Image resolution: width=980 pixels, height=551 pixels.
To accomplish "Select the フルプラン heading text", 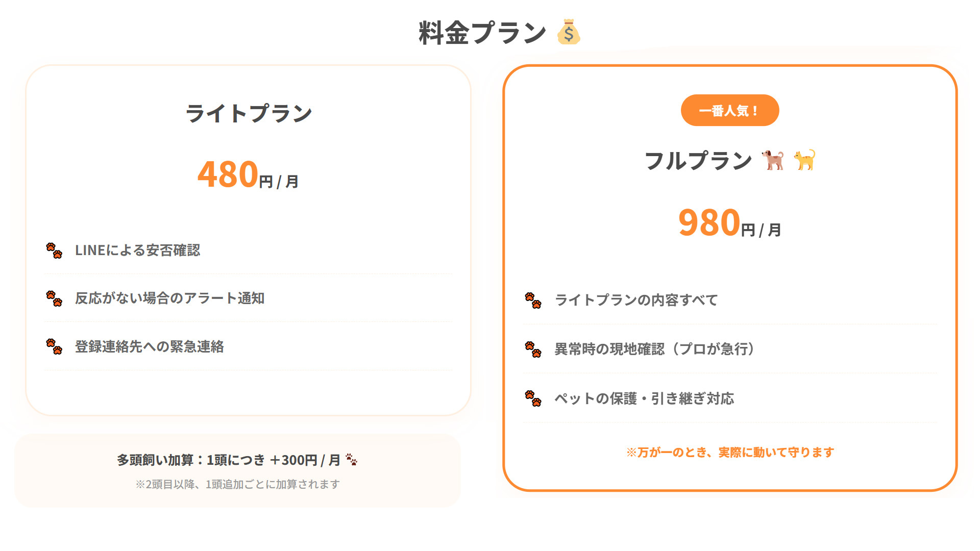I will 698,161.
